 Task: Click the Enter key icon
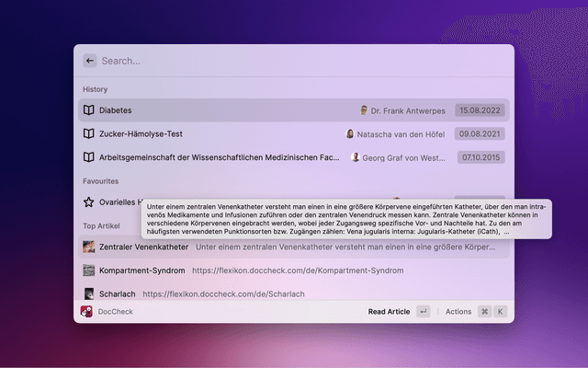(x=423, y=312)
